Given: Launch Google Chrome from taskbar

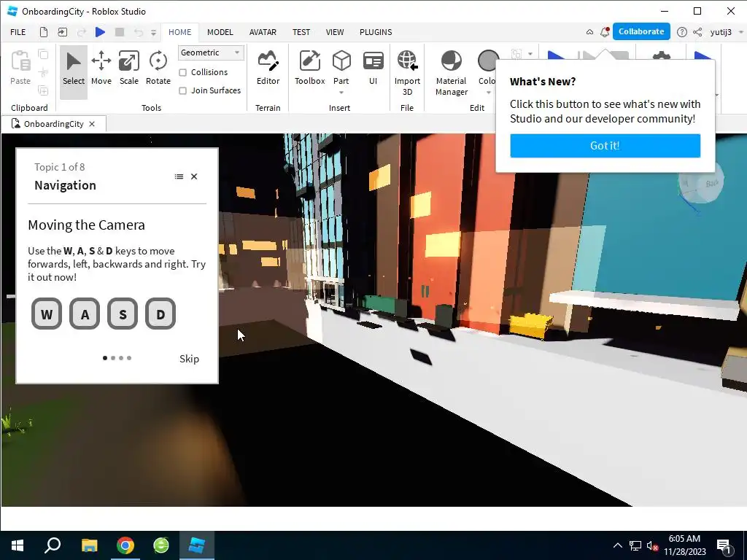Looking at the screenshot, I should [x=125, y=545].
